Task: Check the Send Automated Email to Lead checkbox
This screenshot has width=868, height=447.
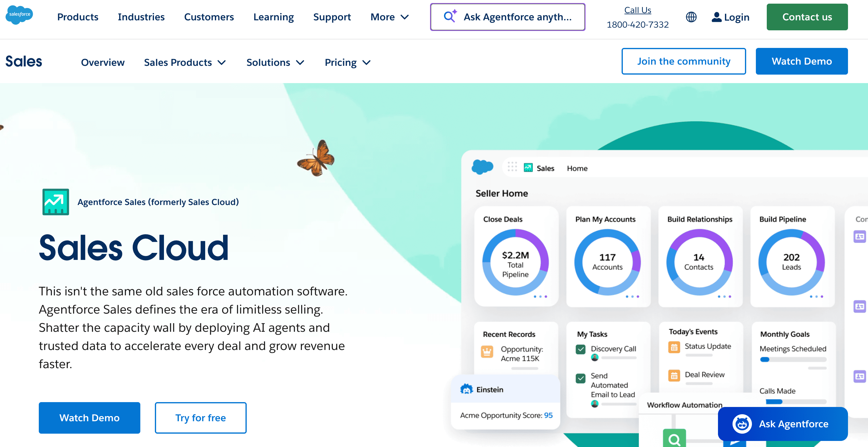Action: pos(580,378)
